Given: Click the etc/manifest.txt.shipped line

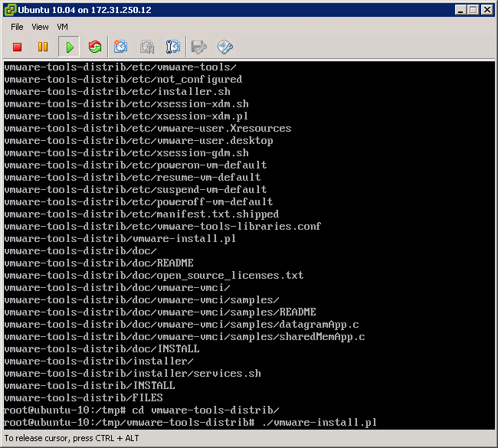Looking at the screenshot, I should coord(141,214).
